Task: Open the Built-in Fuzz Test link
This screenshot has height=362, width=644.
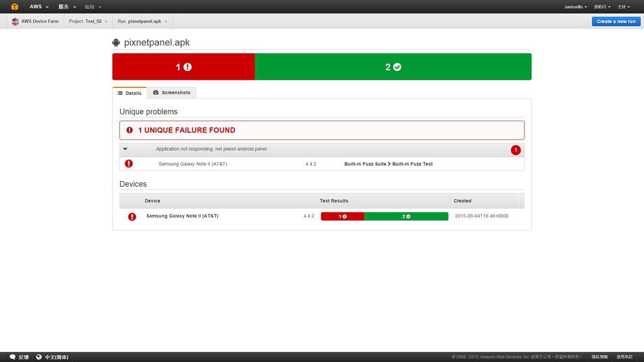Action: tap(413, 164)
